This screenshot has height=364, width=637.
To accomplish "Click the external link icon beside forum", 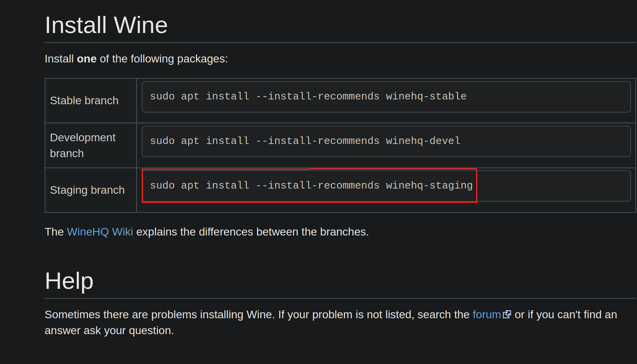I will pos(507,315).
